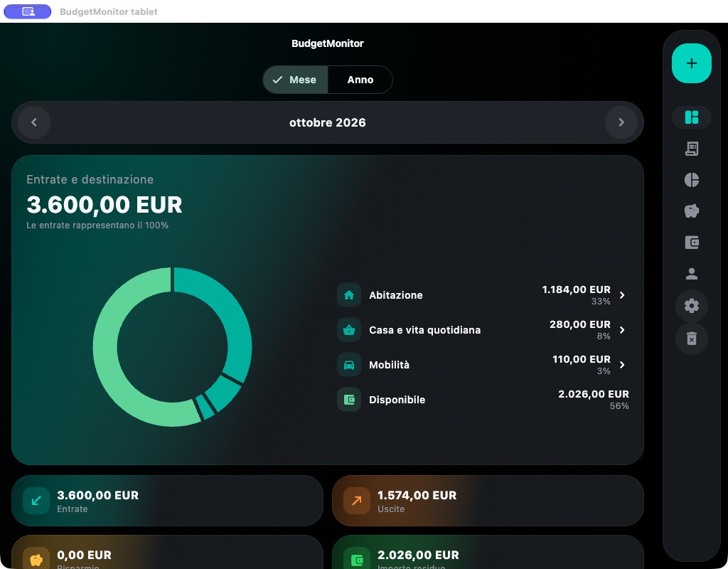Click the Uscite outgoing arrow icon
Screen dimensions: 728x569
[x=357, y=501]
